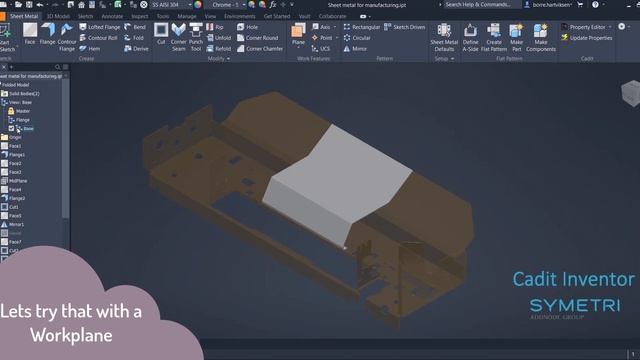Screen dimensions: 640x360
Task: Start a new 2D Sketch
Action: point(7,37)
